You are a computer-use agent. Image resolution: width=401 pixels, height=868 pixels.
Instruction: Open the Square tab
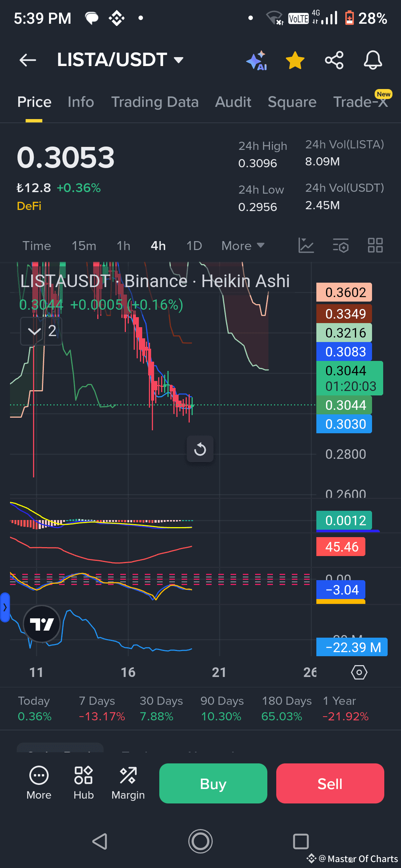pos(292,102)
